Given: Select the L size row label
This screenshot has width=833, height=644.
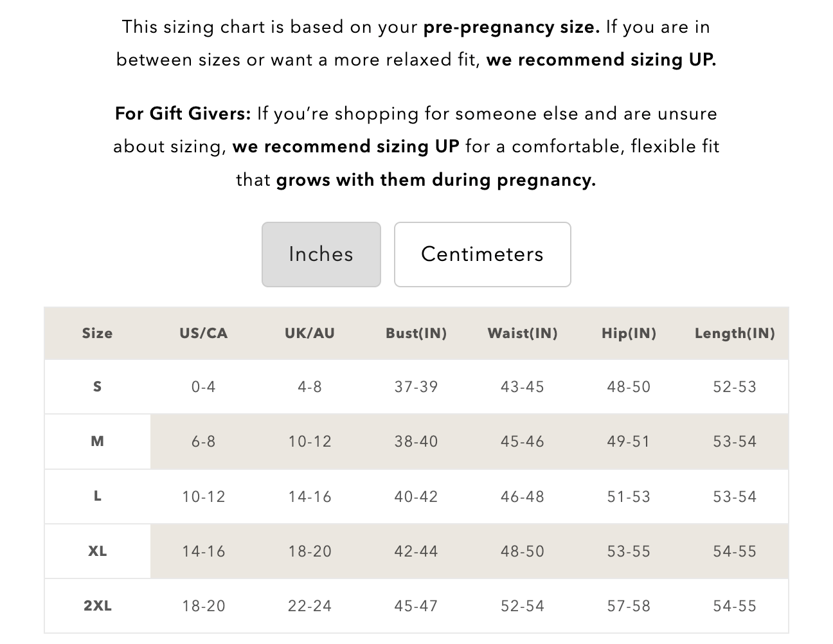Looking at the screenshot, I should pyautogui.click(x=97, y=496).
